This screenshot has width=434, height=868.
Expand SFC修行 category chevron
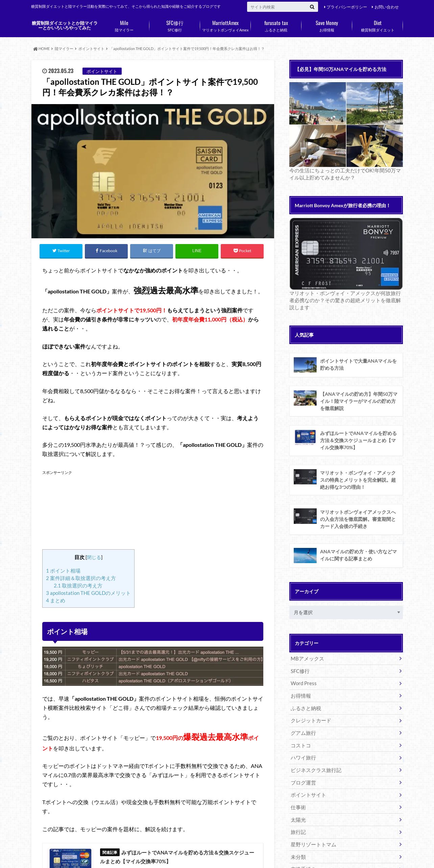click(x=400, y=671)
